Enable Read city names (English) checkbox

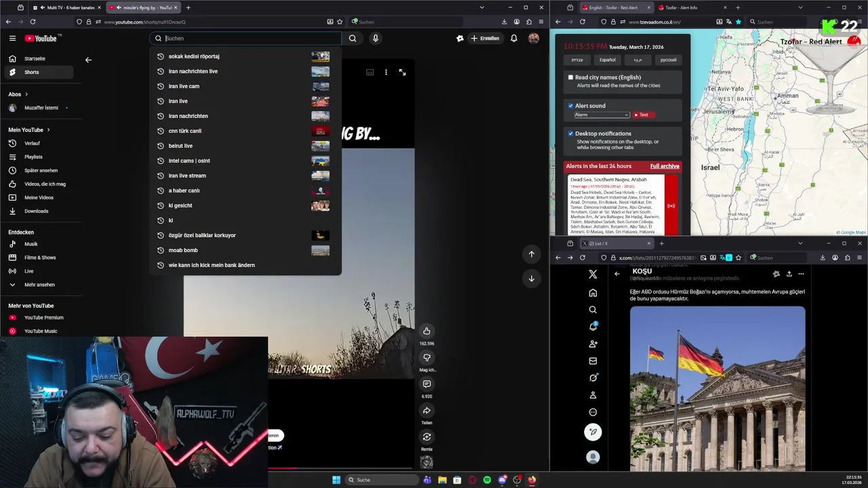[x=570, y=77]
